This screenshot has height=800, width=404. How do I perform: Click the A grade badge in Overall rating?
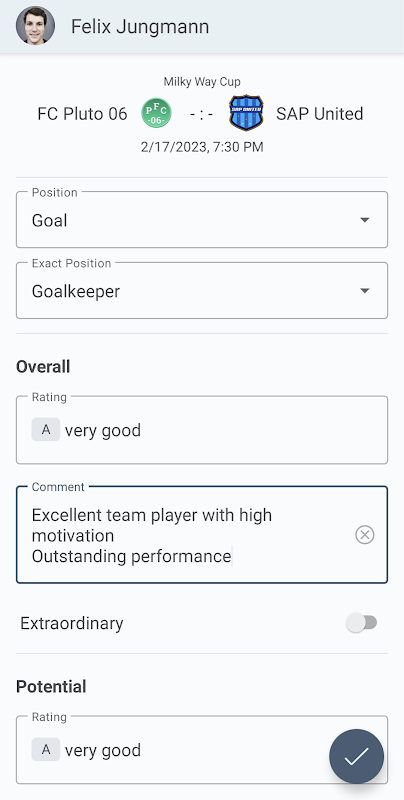[46, 430]
